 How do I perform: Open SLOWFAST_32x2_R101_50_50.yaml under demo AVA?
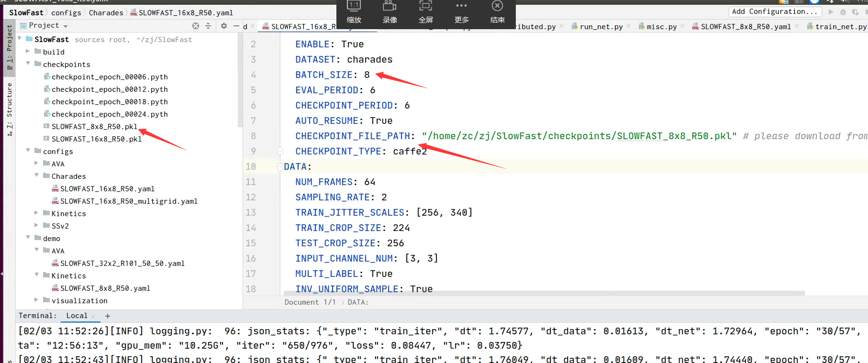coord(122,264)
